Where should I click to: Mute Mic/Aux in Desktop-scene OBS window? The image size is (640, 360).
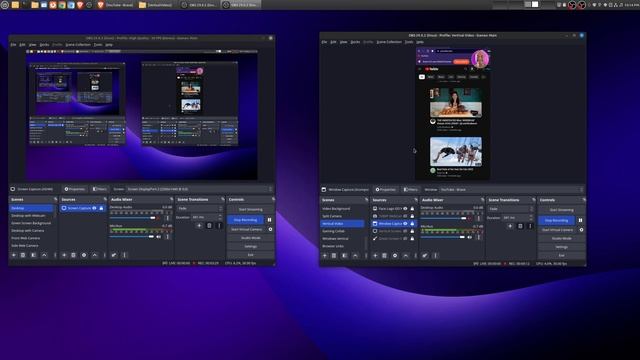[159, 237]
